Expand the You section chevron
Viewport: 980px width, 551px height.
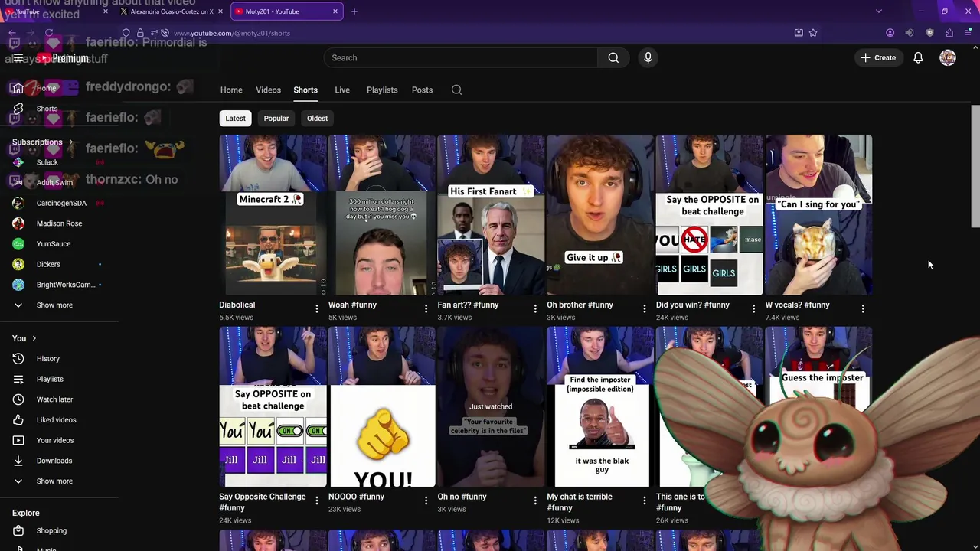[x=34, y=338]
